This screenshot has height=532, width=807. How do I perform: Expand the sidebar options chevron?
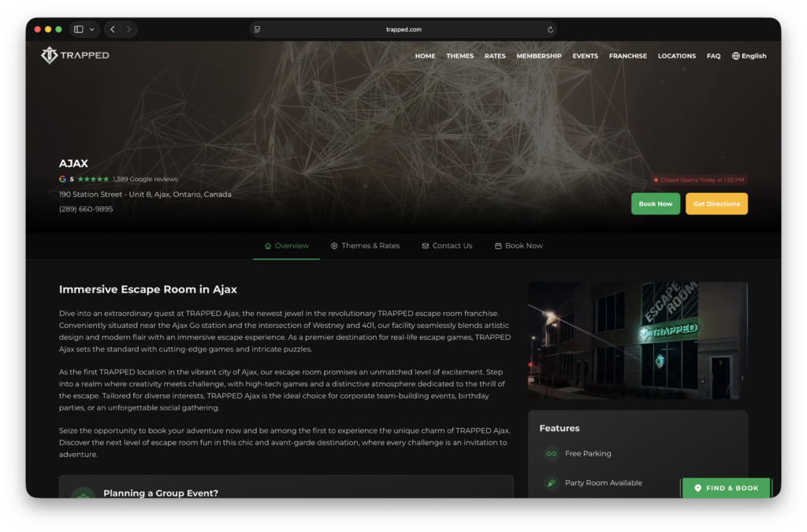(x=91, y=29)
